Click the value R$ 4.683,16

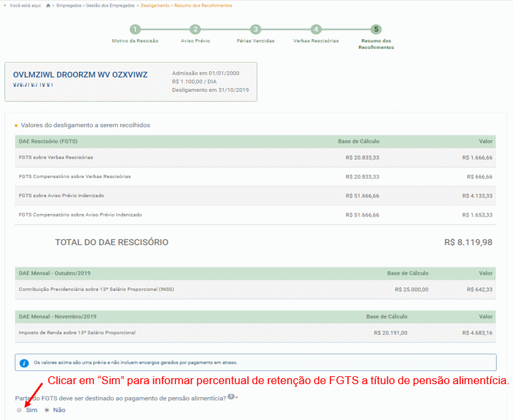pos(477,333)
